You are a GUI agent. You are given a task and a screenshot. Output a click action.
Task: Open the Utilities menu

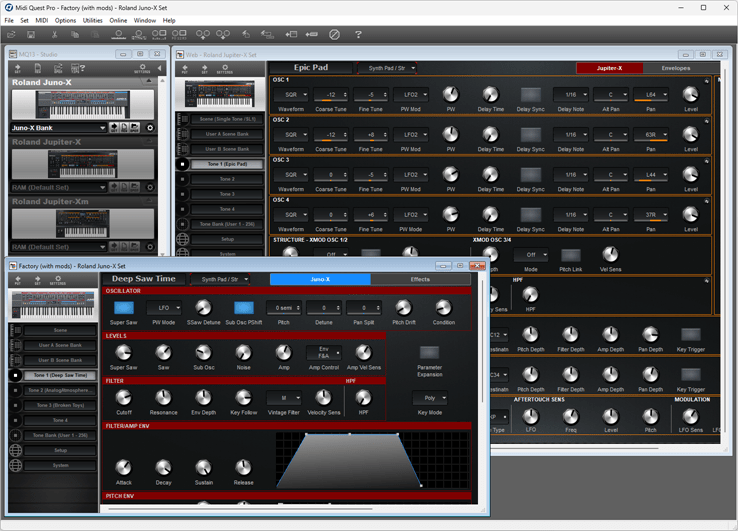tap(92, 20)
